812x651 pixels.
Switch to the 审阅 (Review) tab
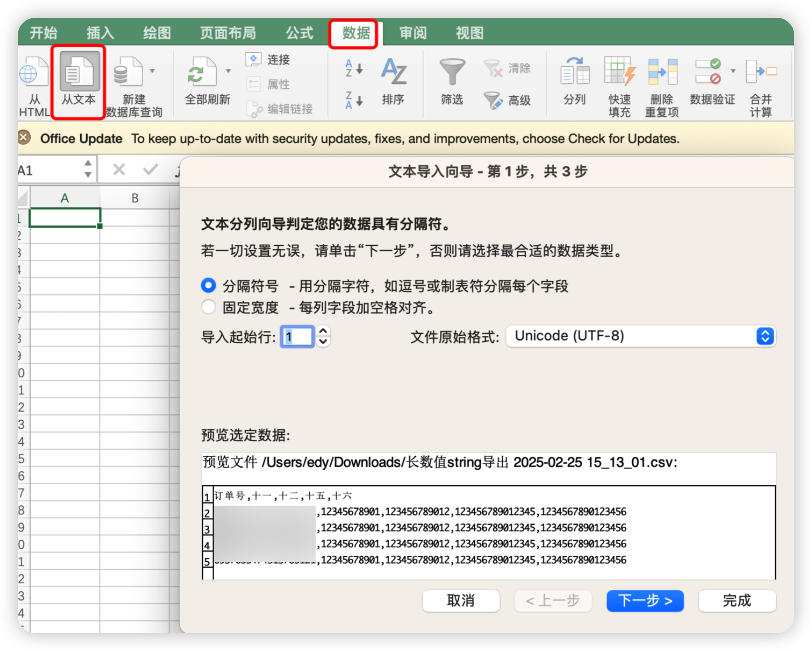tap(413, 33)
